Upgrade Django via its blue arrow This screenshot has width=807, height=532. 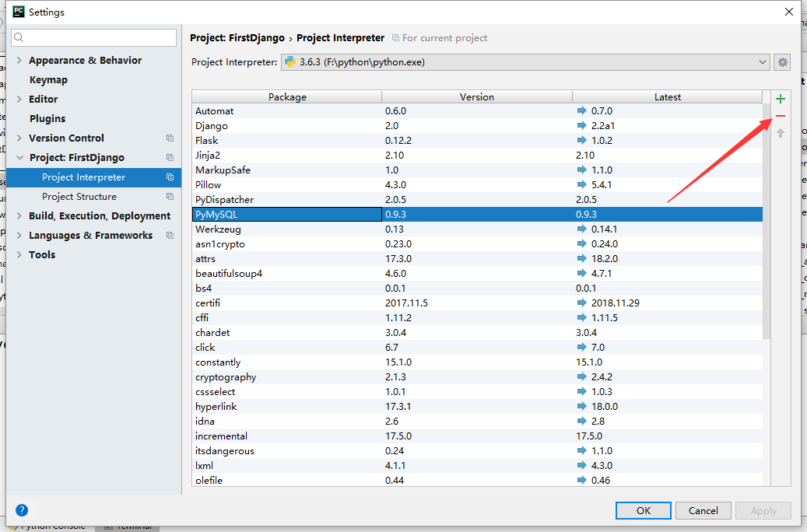[x=581, y=125]
